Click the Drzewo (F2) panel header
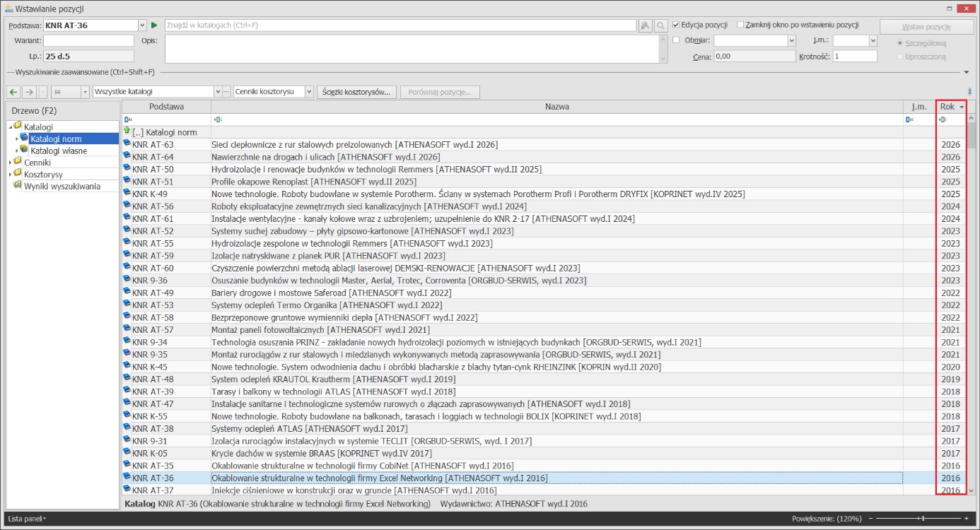 point(62,110)
